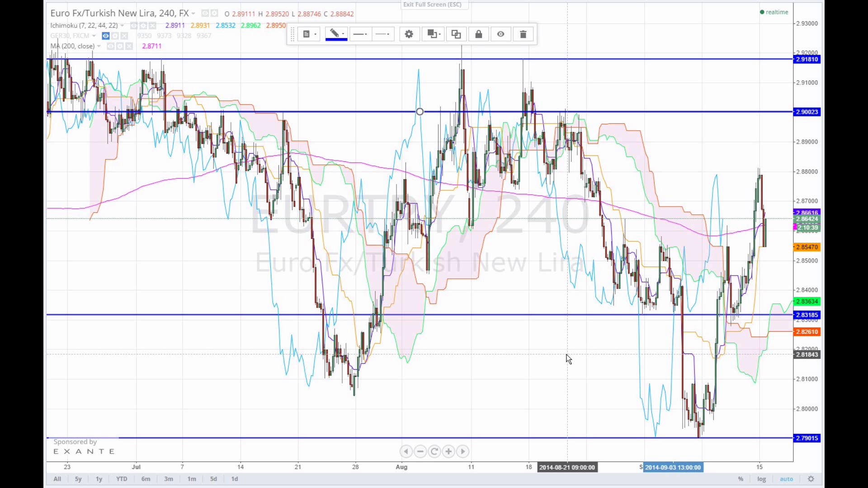Image resolution: width=868 pixels, height=488 pixels.
Task: Expand the Ichimoku indicator dropdown
Action: [x=123, y=26]
